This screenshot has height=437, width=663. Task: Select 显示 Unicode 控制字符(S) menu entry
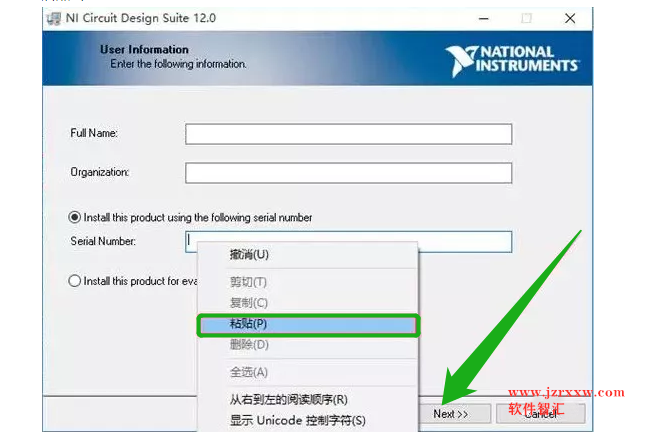tap(308, 421)
